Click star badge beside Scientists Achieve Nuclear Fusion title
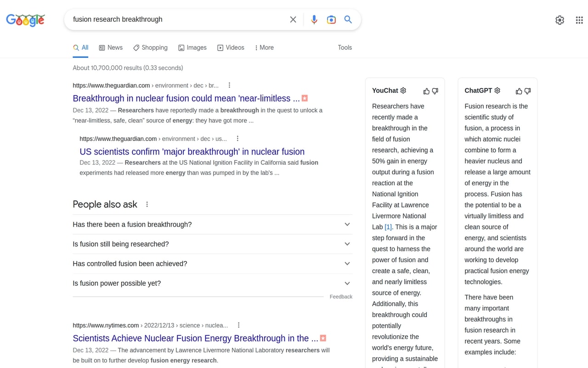588x368 pixels. (323, 338)
